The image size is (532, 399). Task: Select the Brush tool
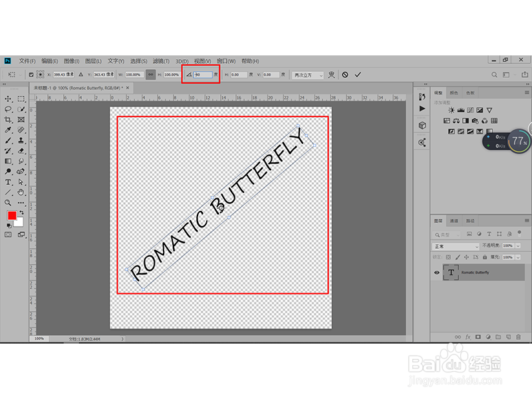tap(8, 140)
